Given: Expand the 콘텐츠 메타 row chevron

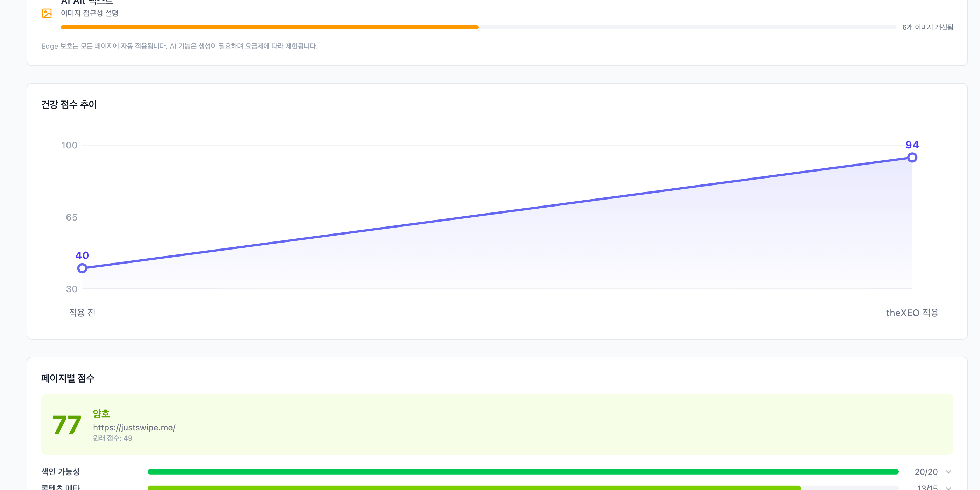Looking at the screenshot, I should 948,487.
